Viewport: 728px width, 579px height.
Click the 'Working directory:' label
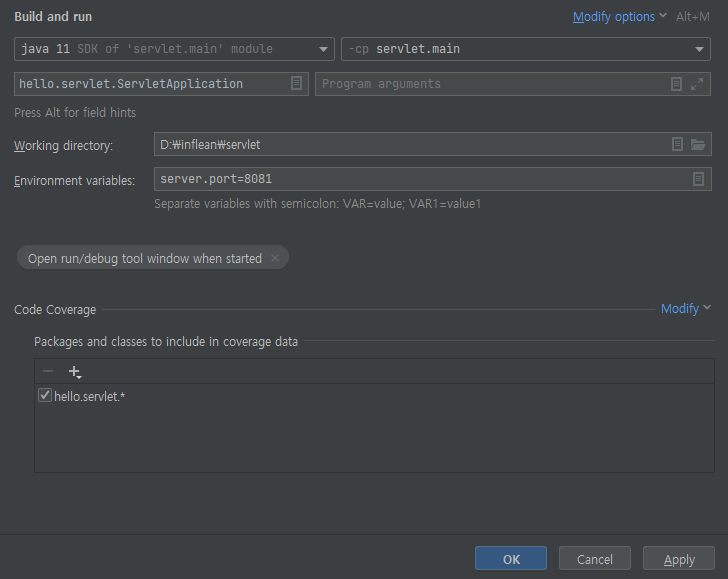pos(63,146)
